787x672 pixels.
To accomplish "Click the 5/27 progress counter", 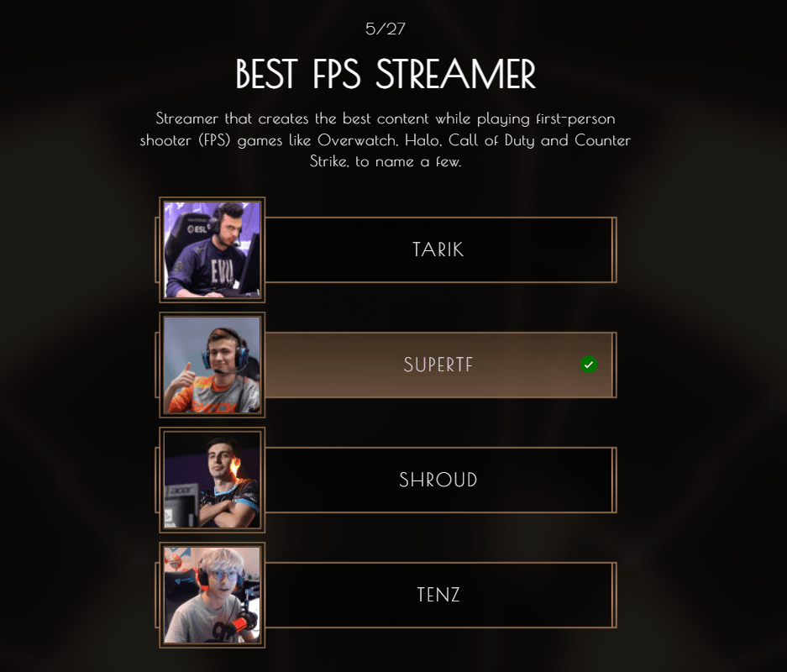I will coord(385,29).
